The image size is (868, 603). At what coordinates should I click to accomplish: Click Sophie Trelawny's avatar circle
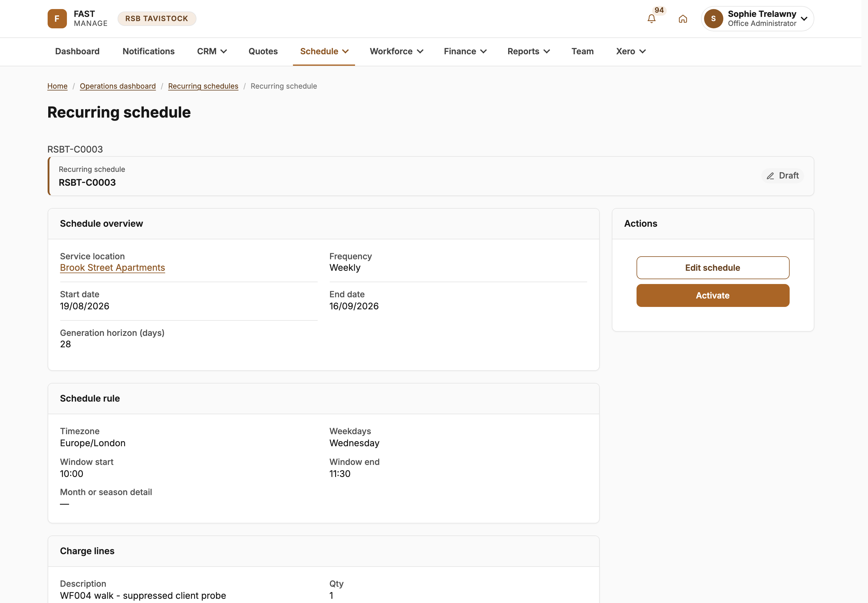(x=713, y=18)
